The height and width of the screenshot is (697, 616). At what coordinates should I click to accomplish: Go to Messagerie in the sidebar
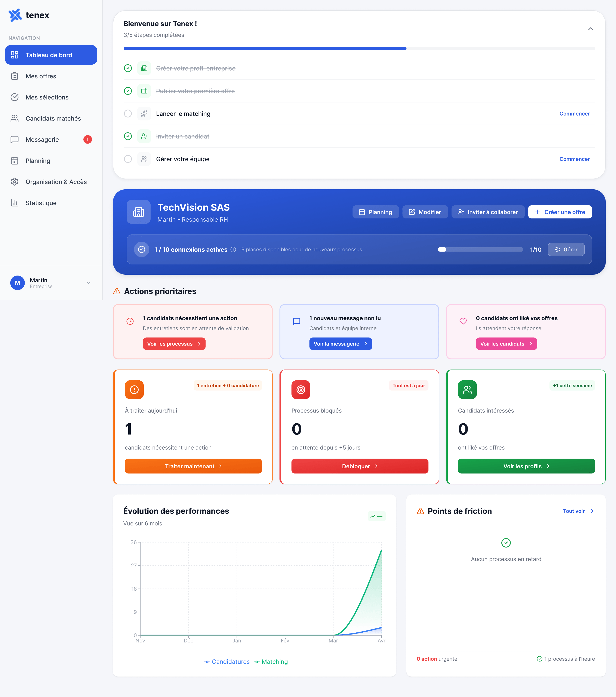(x=42, y=139)
